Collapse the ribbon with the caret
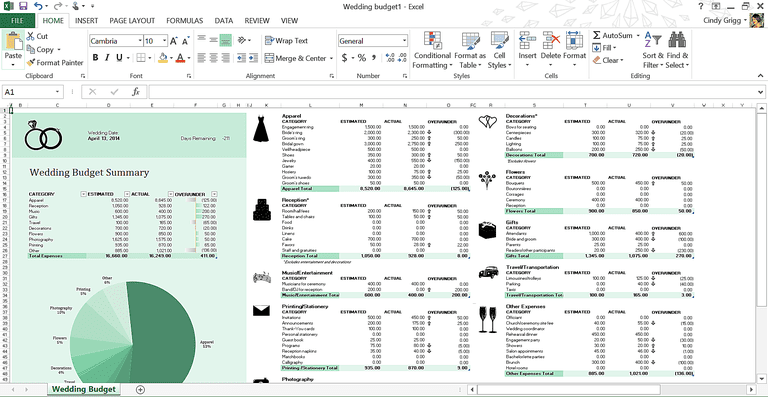The width and height of the screenshot is (768, 397). 760,75
